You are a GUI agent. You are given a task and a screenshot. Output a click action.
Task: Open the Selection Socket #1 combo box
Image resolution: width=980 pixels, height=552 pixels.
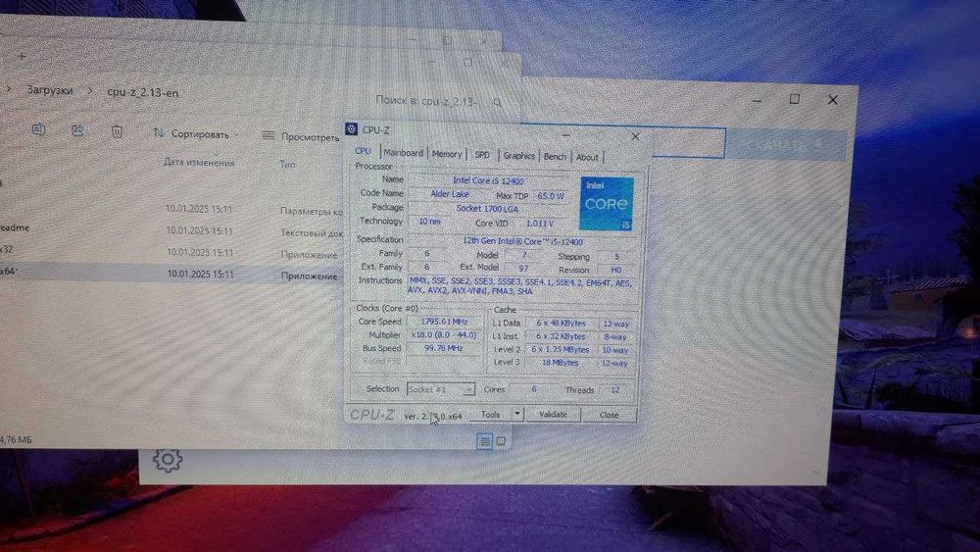click(x=441, y=389)
